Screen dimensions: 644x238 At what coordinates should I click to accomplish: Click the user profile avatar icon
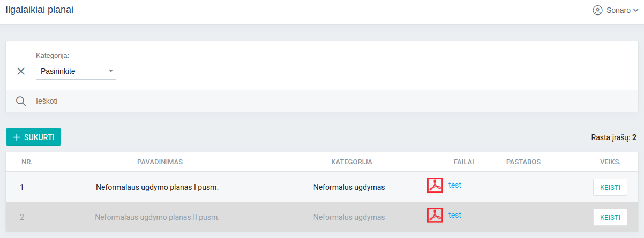[597, 10]
